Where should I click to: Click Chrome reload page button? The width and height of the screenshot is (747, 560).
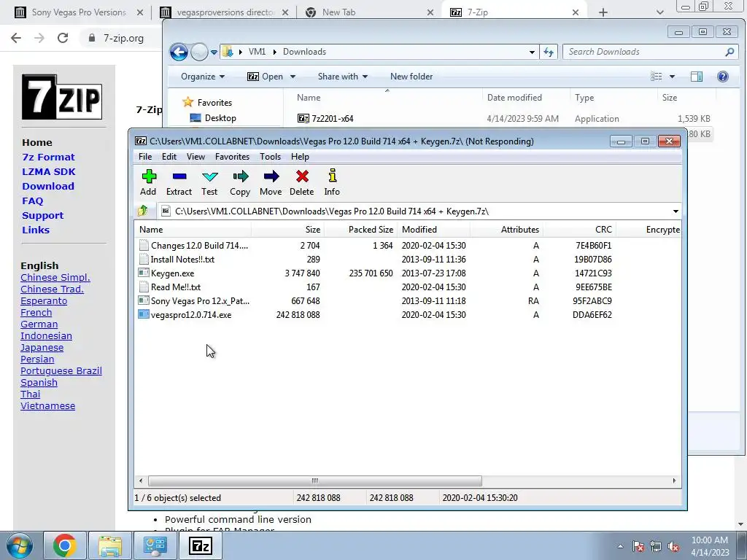pos(63,38)
